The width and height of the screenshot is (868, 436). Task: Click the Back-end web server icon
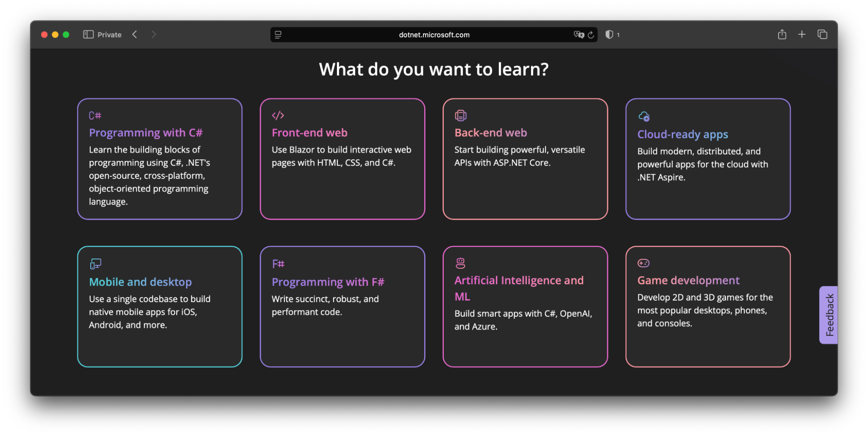point(460,116)
